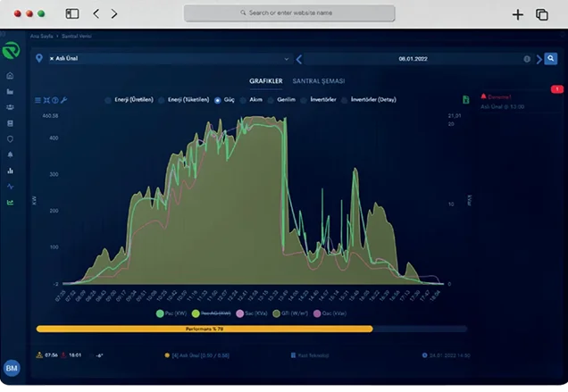Select Güç radio option

pos(217,100)
